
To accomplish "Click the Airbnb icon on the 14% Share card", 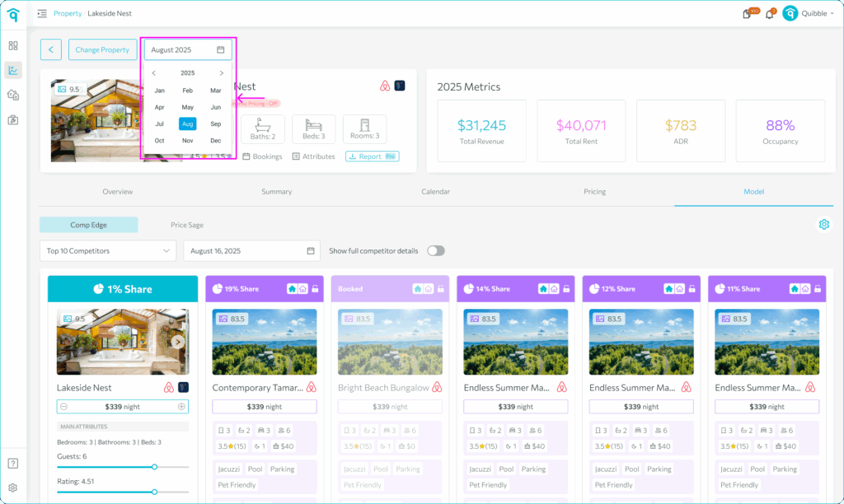I will (x=562, y=387).
